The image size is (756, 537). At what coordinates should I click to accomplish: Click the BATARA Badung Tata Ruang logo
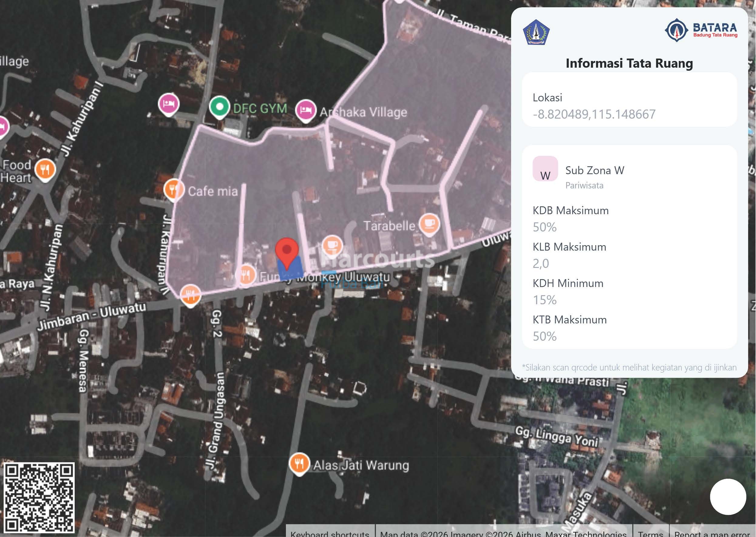(701, 30)
